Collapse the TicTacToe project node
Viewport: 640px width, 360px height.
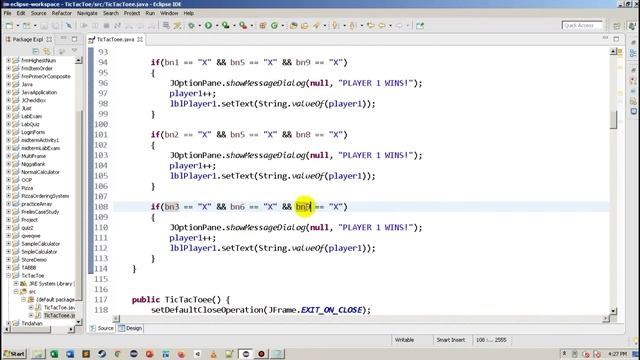(x=9, y=276)
